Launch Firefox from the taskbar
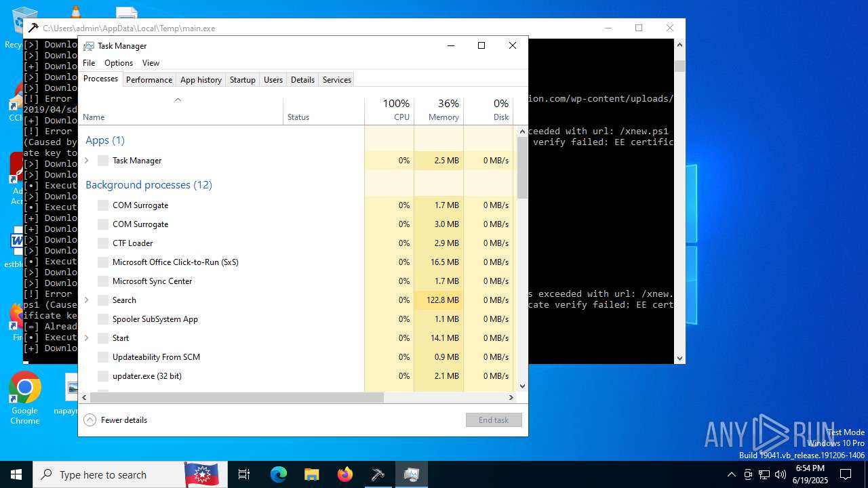868x488 pixels. (x=345, y=474)
